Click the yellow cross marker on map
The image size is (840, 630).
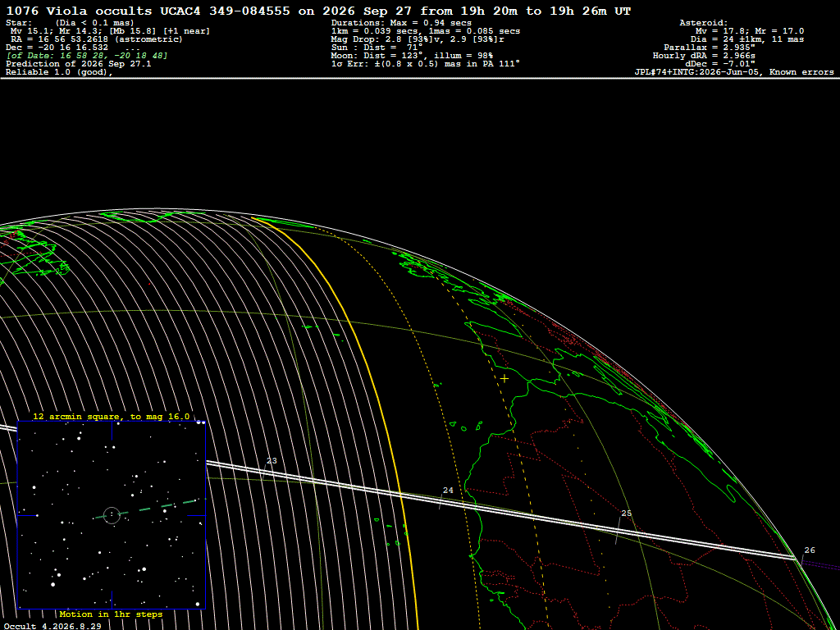(504, 379)
